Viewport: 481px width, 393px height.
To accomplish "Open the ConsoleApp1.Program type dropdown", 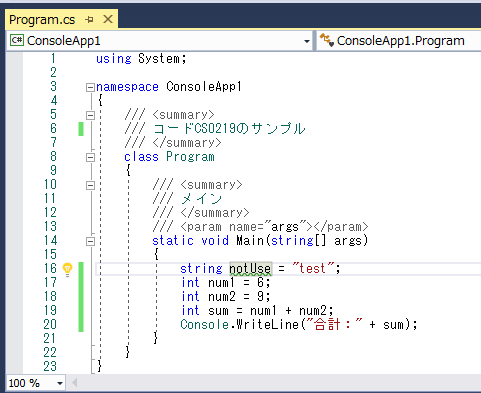I will [400, 41].
